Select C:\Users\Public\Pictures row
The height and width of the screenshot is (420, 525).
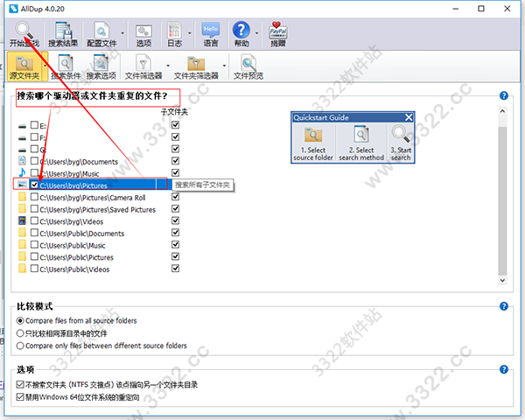point(77,257)
